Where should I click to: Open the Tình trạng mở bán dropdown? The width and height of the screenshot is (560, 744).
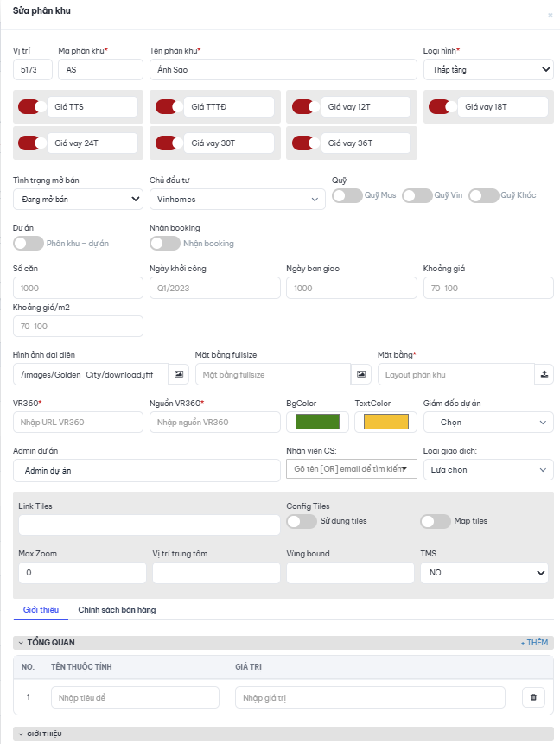pos(79,200)
